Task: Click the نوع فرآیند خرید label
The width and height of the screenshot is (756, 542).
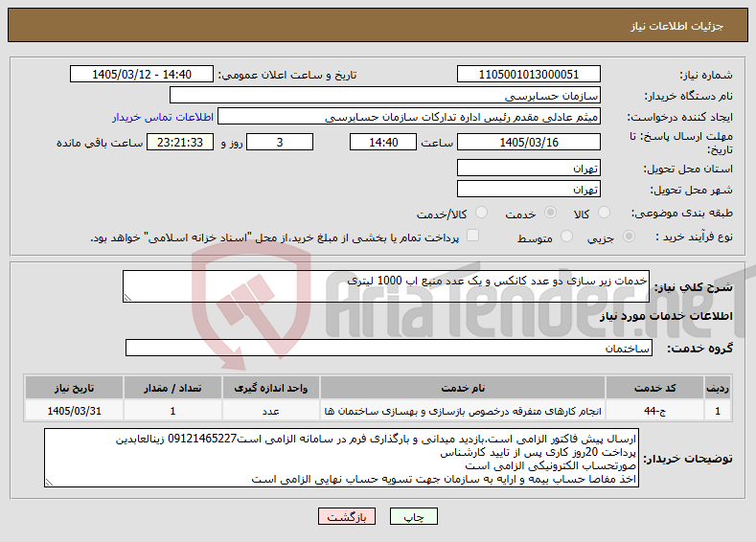Action: tap(694, 237)
